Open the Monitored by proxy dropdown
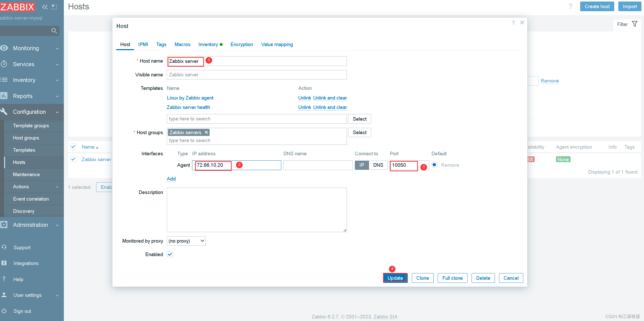Image resolution: width=644 pixels, height=321 pixels. (x=186, y=241)
